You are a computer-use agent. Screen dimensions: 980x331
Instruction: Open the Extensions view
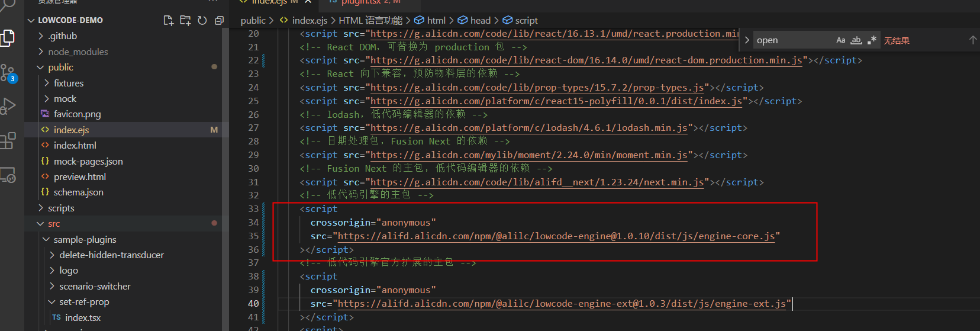pos(8,141)
